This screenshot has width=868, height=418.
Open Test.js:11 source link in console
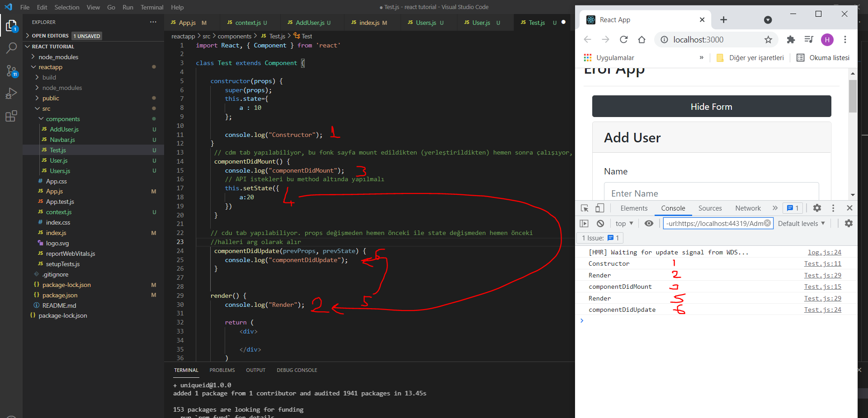822,263
